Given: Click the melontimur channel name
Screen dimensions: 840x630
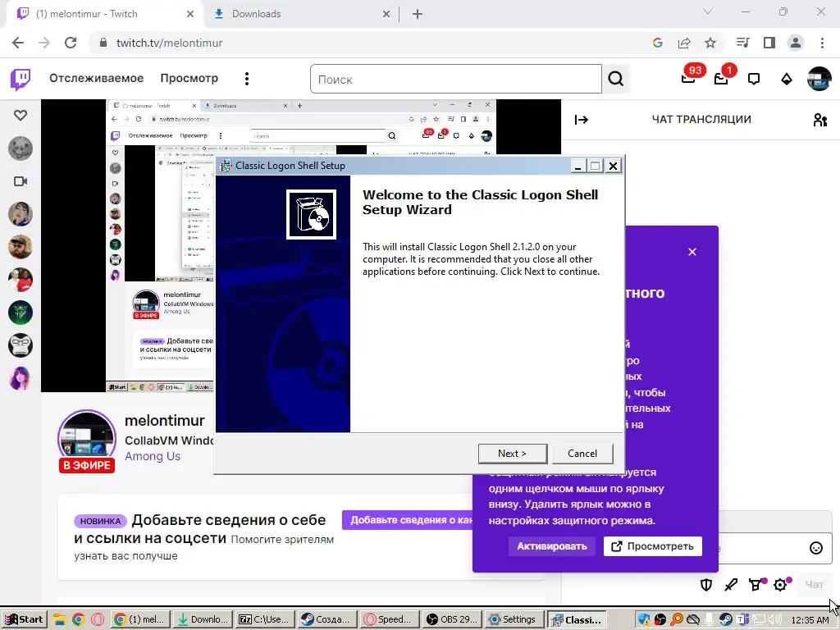Looking at the screenshot, I should (x=164, y=421).
